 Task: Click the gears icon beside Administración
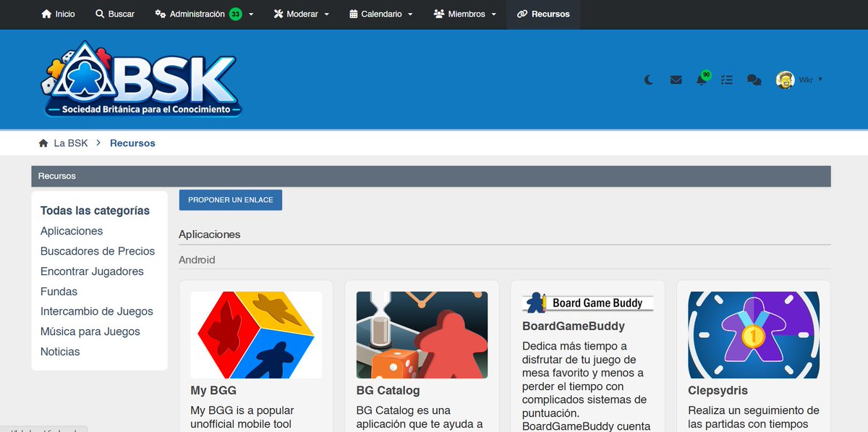(x=161, y=14)
